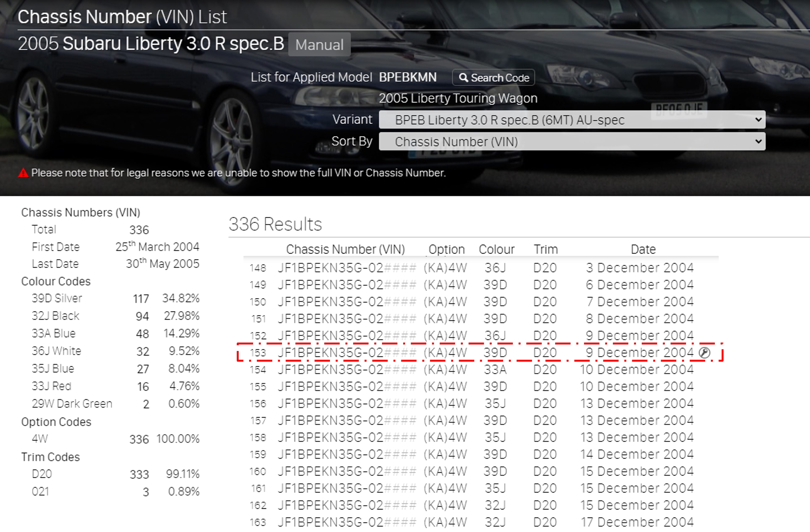The height and width of the screenshot is (532, 810).
Task: Click the 39D Silver colour code entry
Action: pos(57,298)
